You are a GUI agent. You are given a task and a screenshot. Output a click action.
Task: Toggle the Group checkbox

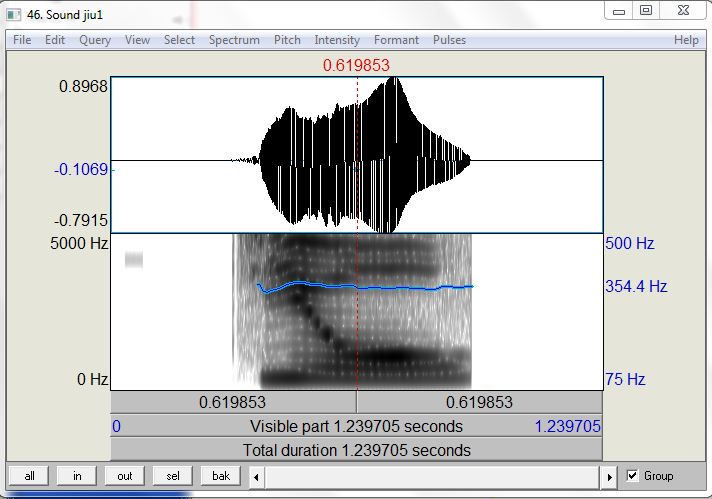point(632,475)
